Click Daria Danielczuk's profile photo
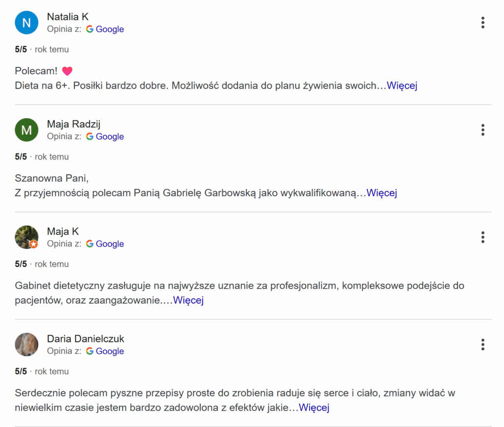This screenshot has width=504, height=427. tap(27, 344)
